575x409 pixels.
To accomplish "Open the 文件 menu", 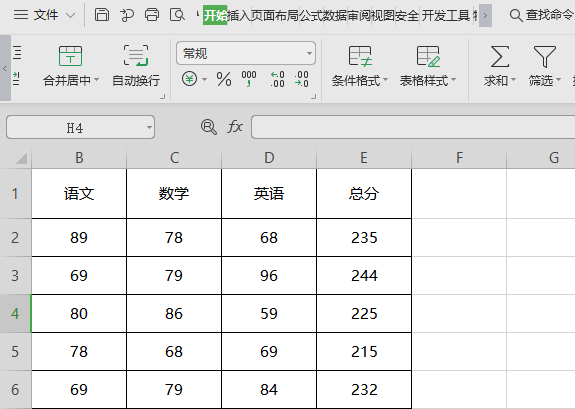I will tap(45, 15).
